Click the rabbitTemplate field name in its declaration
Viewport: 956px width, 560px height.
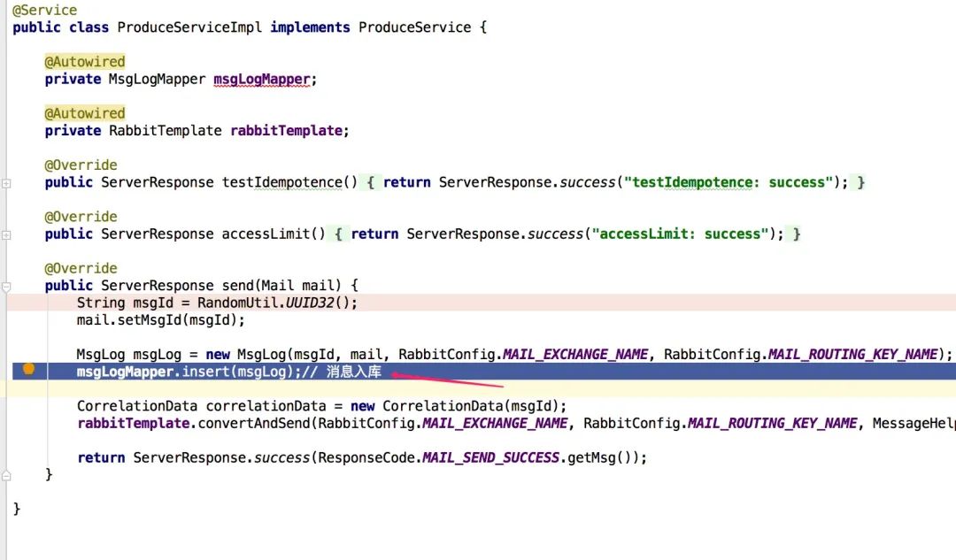pyautogui.click(x=285, y=131)
